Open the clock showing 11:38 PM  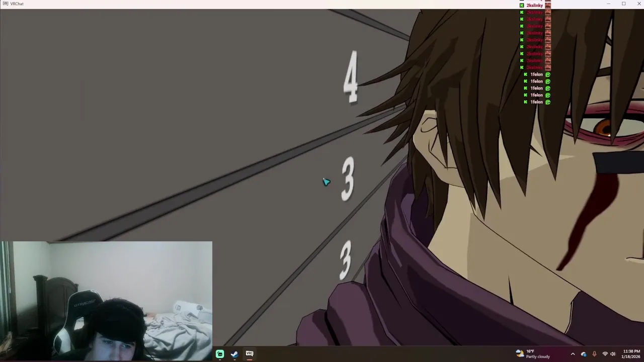pos(631,354)
